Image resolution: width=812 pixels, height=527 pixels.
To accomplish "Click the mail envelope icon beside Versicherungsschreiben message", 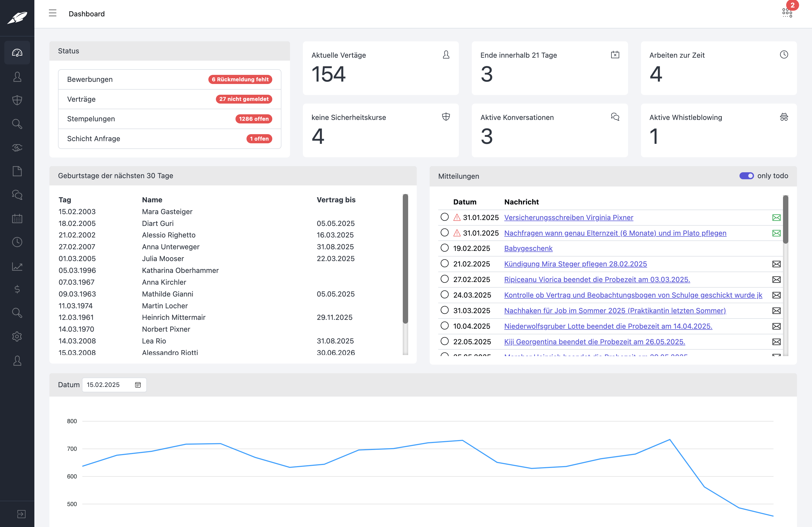I will pyautogui.click(x=777, y=217).
